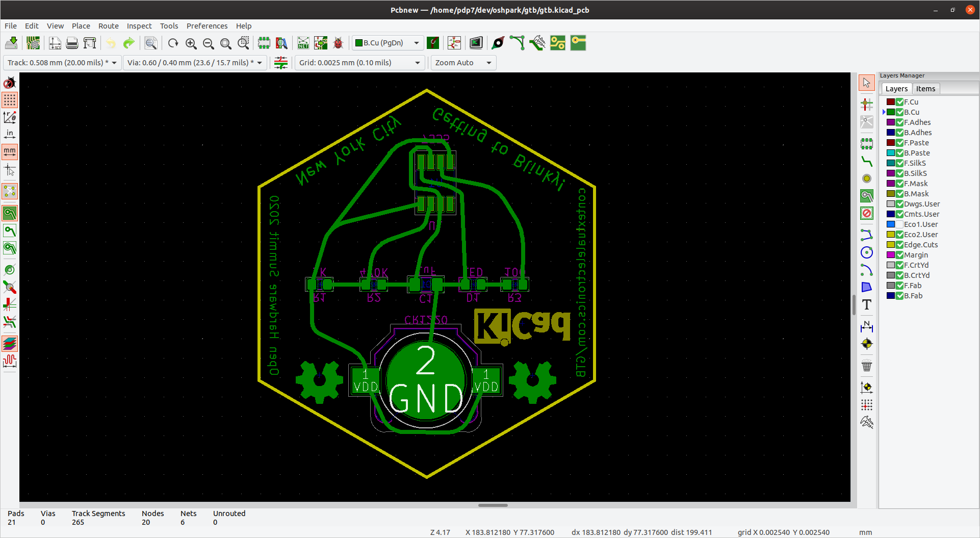Click the Print board icon
Viewport: 980px width, 538px height.
click(x=72, y=43)
